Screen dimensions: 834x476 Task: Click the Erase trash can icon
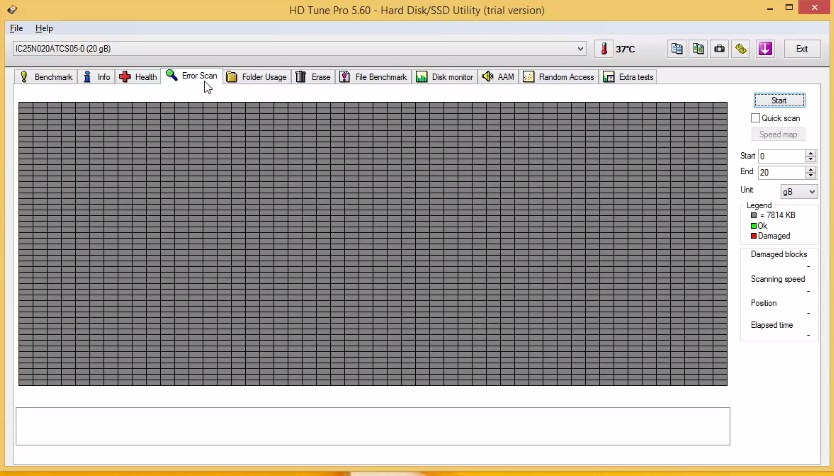point(301,77)
